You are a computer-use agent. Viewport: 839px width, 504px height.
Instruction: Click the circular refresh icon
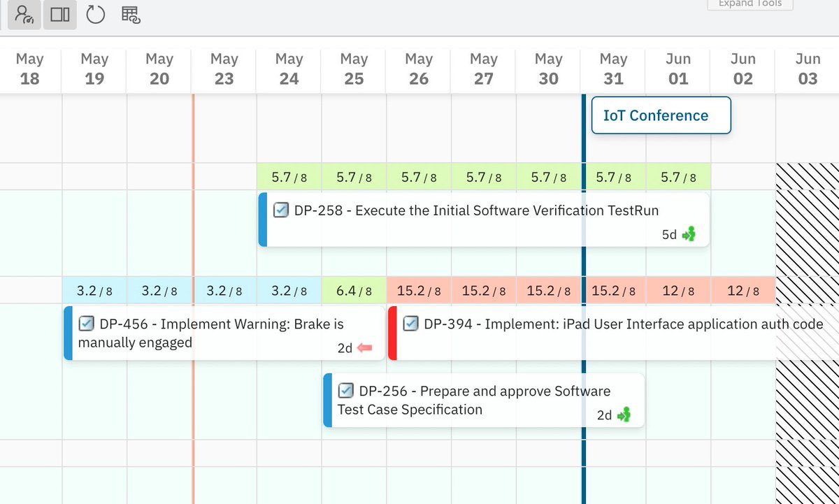click(95, 14)
